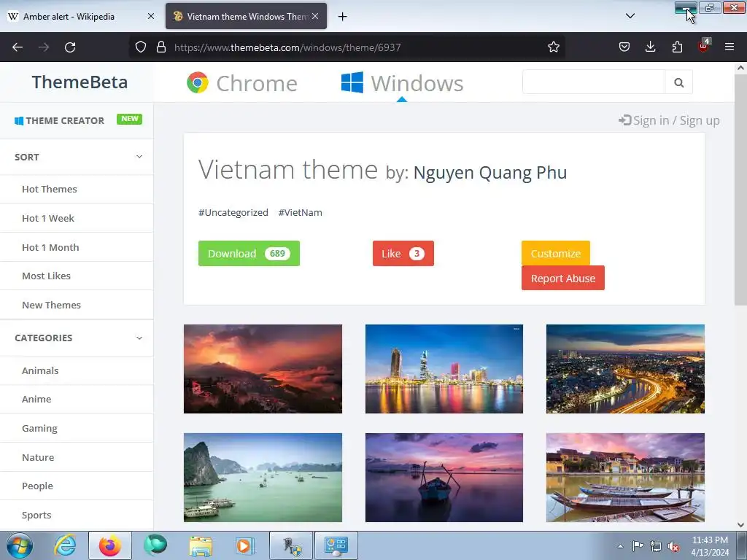The width and height of the screenshot is (747, 560).
Task: Click the uBlock Origin extension icon
Action: (704, 46)
